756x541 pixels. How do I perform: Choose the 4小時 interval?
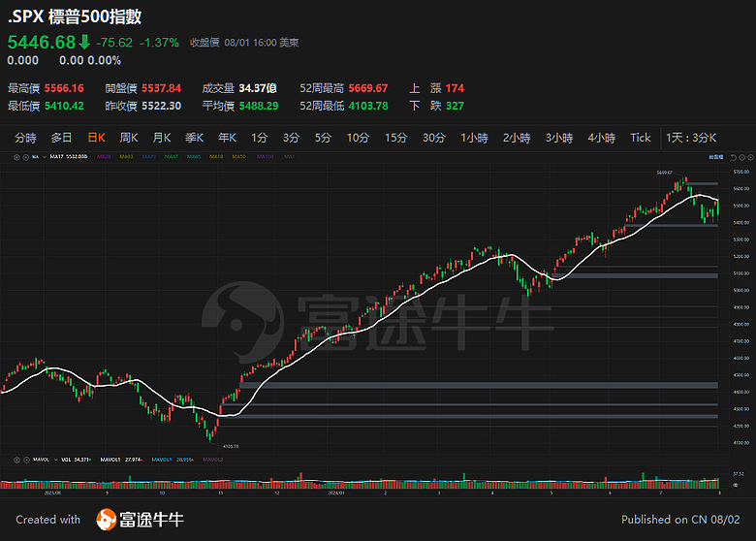click(x=602, y=138)
